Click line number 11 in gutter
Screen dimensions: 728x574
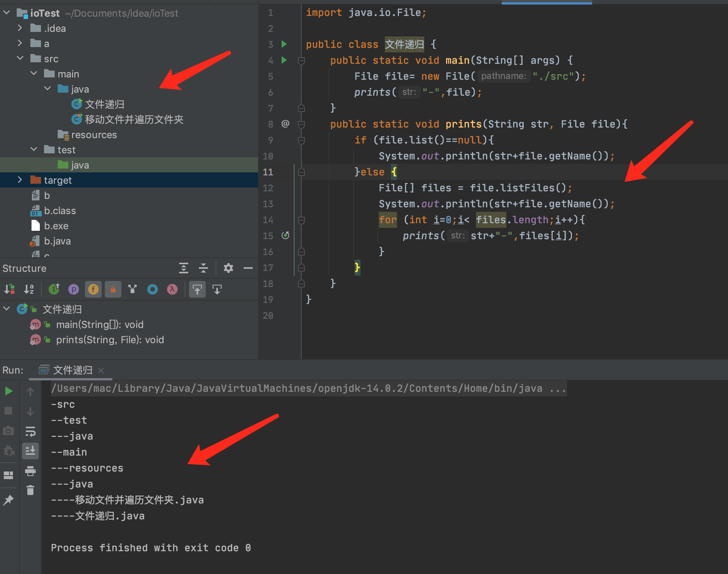pos(268,172)
